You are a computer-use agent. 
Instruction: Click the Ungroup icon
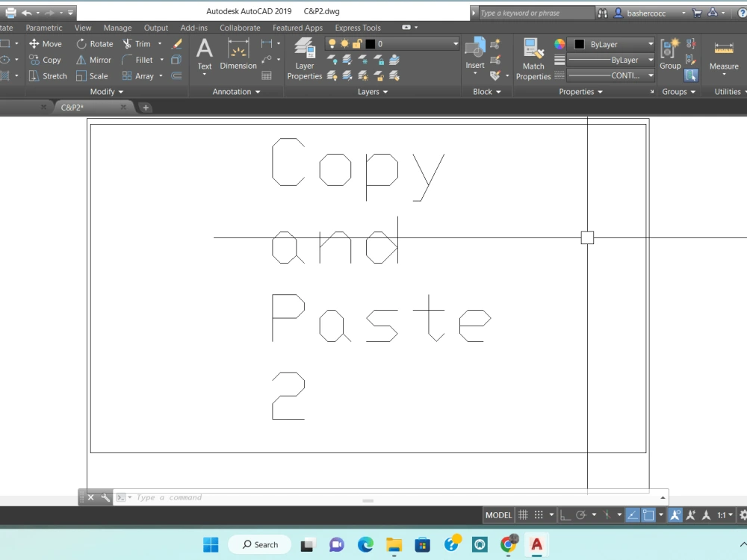coord(691,44)
